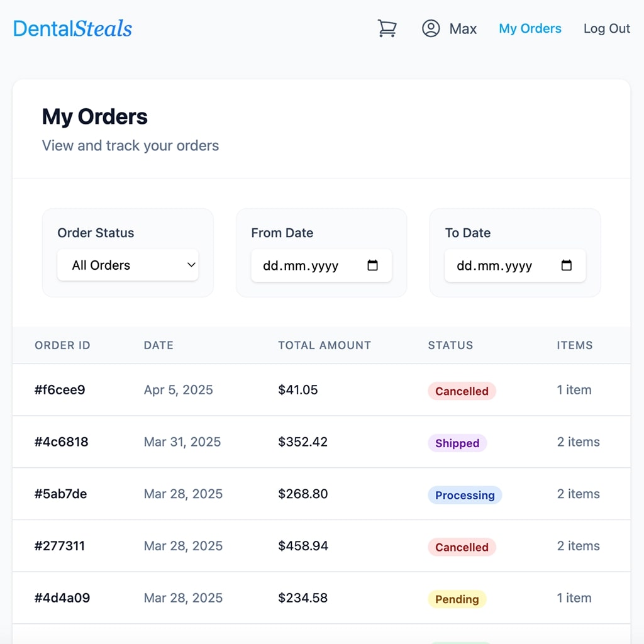644x644 pixels.
Task: Click the From Date label
Action: point(282,233)
